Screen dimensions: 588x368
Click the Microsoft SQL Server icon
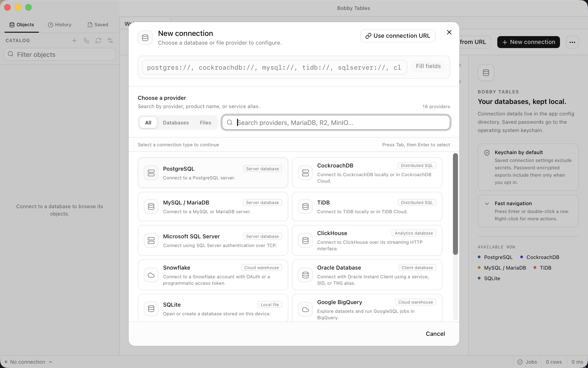pos(151,241)
